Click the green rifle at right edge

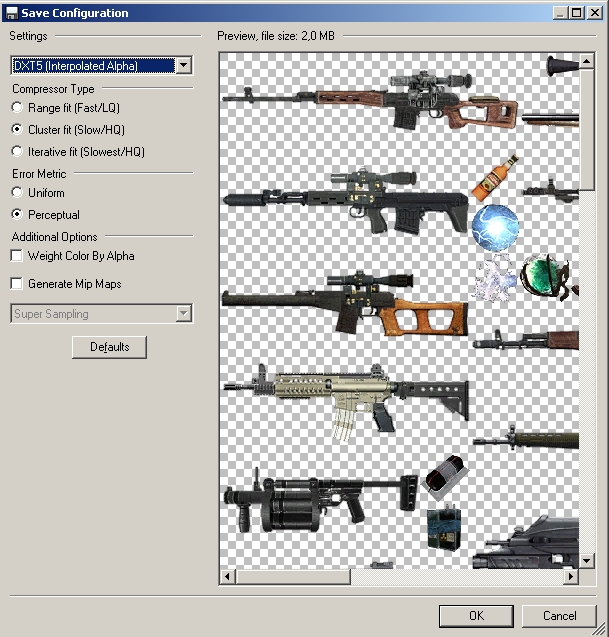[526, 440]
